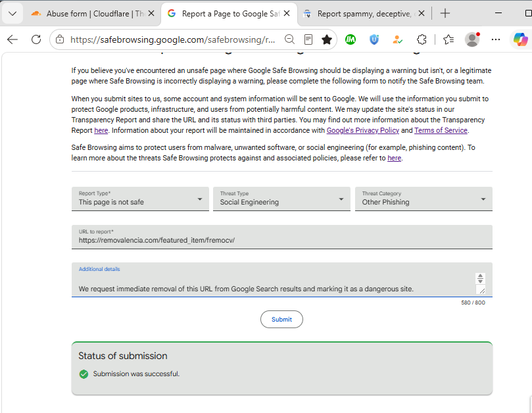532x413 pixels.
Task: Open Google's Privacy Policy link
Action: pyautogui.click(x=363, y=130)
